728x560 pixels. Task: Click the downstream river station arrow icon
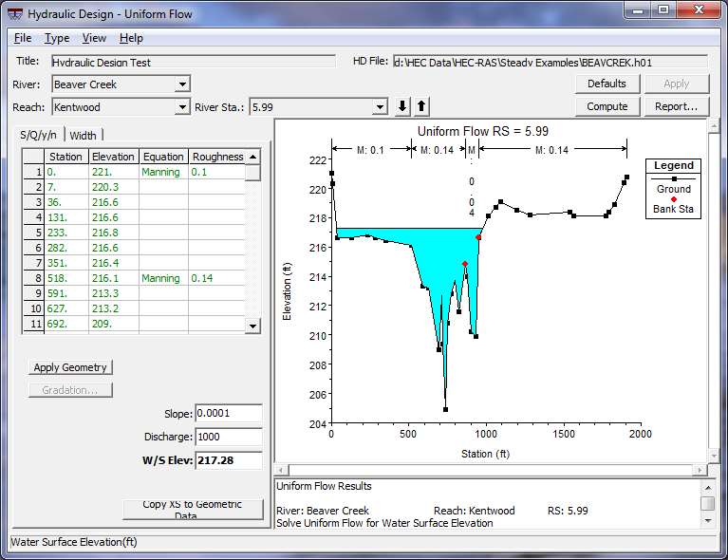point(402,106)
